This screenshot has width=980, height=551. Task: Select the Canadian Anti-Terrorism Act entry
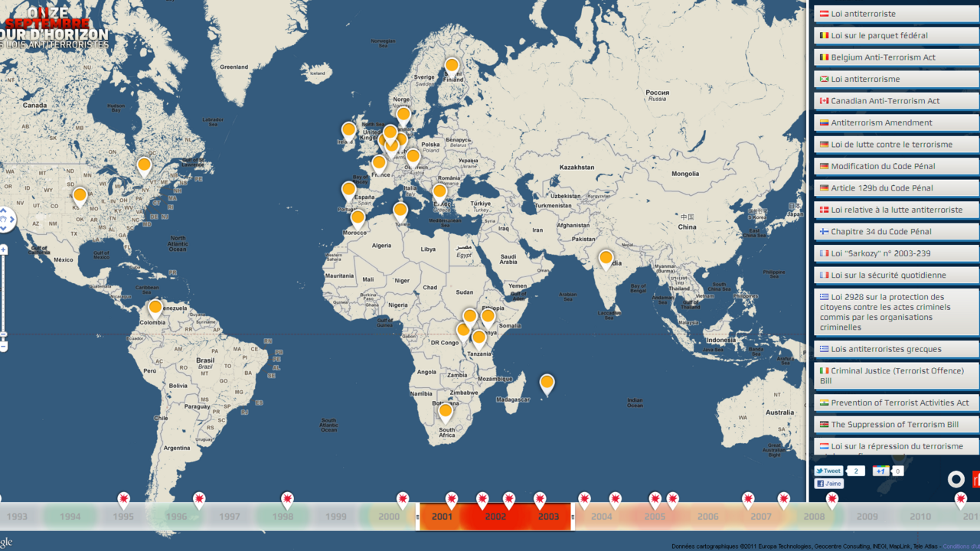pyautogui.click(x=895, y=100)
